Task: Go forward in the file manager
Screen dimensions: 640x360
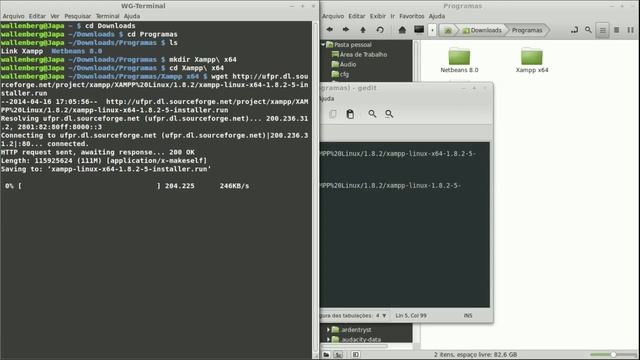Action: (x=346, y=30)
